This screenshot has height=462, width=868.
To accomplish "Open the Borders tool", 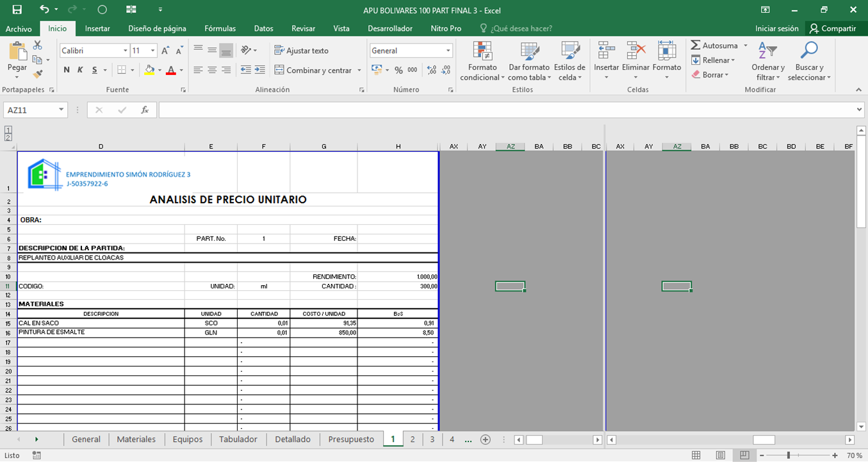I will coord(122,70).
